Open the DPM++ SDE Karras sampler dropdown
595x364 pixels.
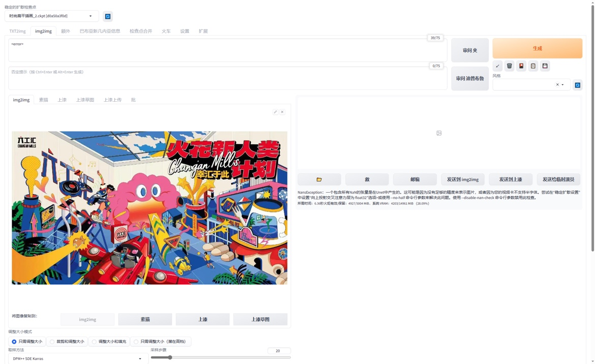pyautogui.click(x=76, y=358)
